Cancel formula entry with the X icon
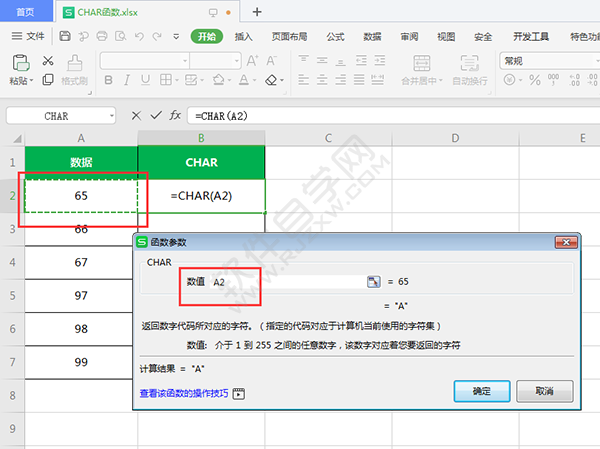The height and width of the screenshot is (449, 600). click(136, 116)
